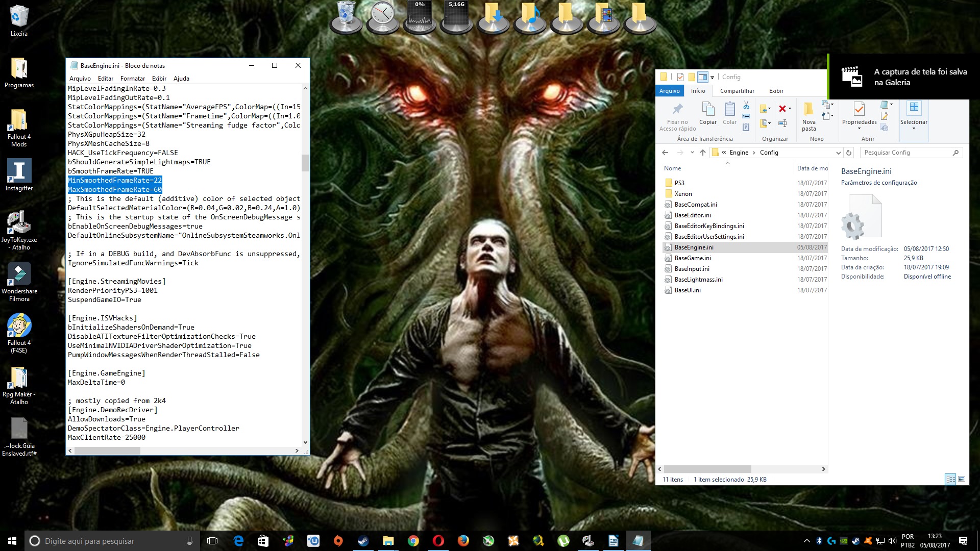
Task: Click the scissors cut icon
Action: pyautogui.click(x=746, y=105)
